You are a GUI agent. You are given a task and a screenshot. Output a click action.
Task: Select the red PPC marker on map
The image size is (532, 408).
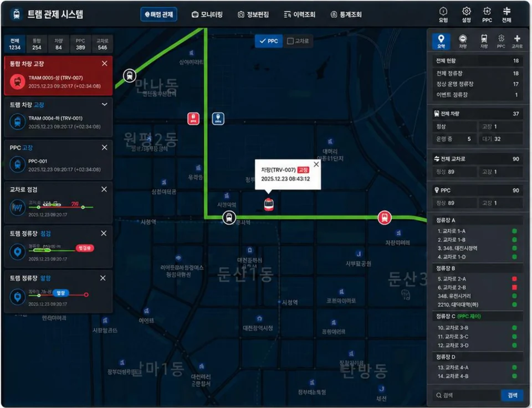click(193, 118)
